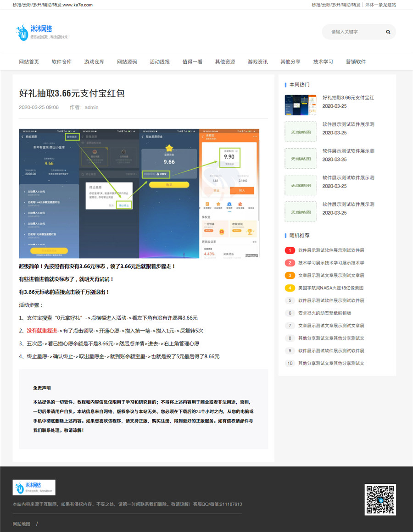
Task: Click the article's main screenshot image
Action: [x=139, y=194]
